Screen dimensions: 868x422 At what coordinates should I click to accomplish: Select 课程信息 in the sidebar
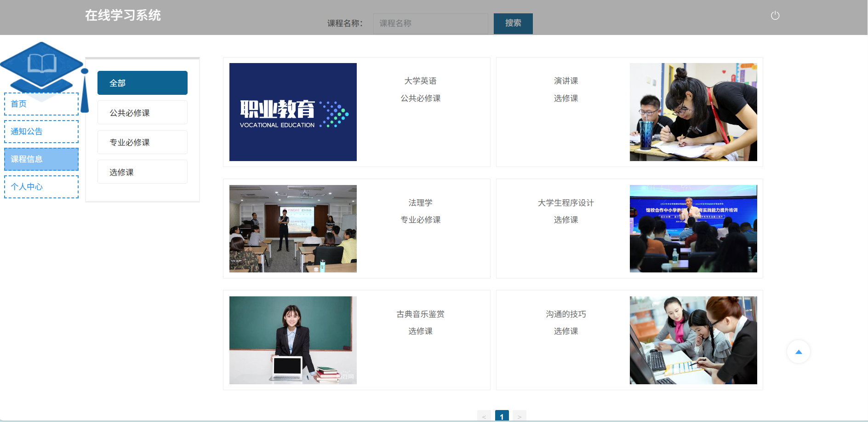point(41,159)
